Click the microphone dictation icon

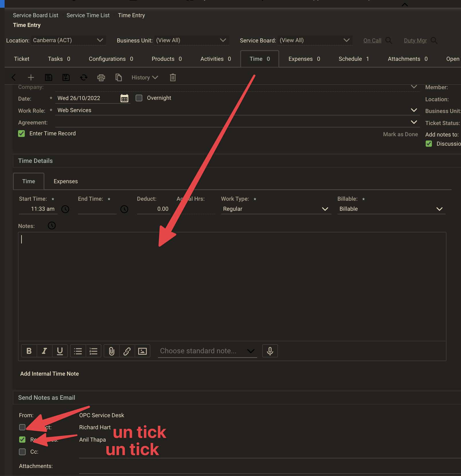pos(270,351)
